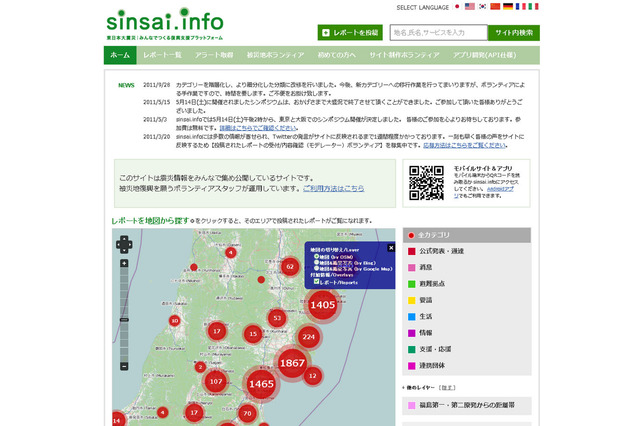Open the 1867 reports cluster marker
The height and width of the screenshot is (426, 640).
(x=292, y=363)
